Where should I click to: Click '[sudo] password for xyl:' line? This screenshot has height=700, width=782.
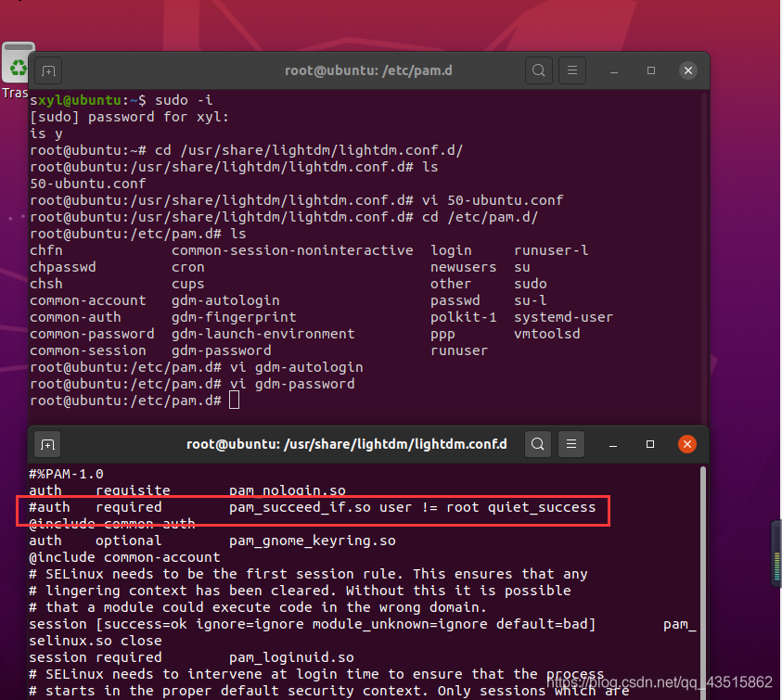click(x=129, y=117)
